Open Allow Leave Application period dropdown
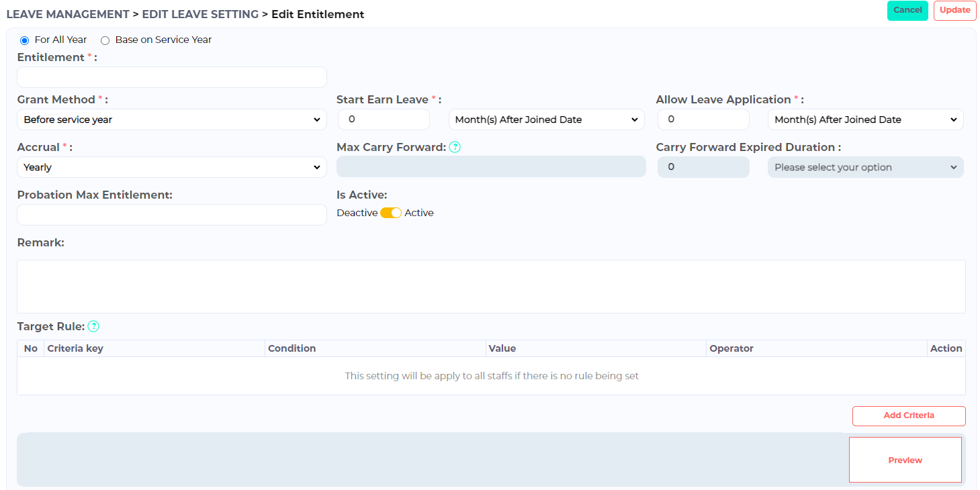Viewport: 980px width, 490px height. pyautogui.click(x=866, y=119)
